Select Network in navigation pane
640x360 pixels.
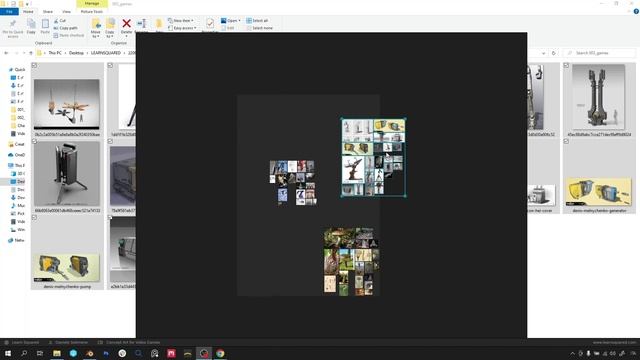click(x=17, y=240)
